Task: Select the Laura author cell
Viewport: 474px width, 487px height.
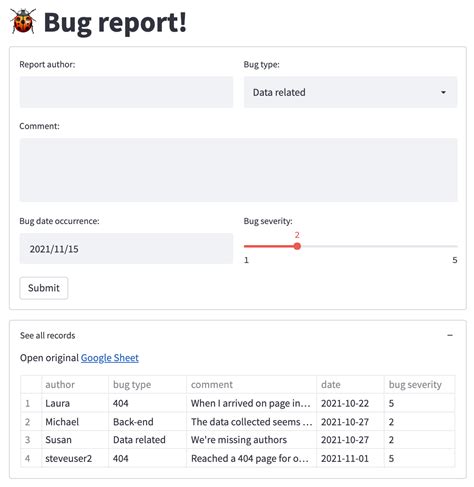Action: [75, 403]
